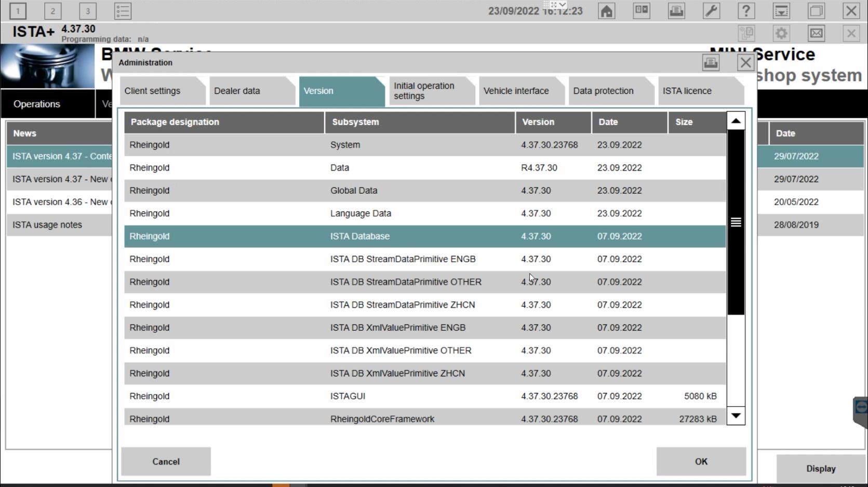
Task: Click the greyed document copy icon
Action: point(746,34)
